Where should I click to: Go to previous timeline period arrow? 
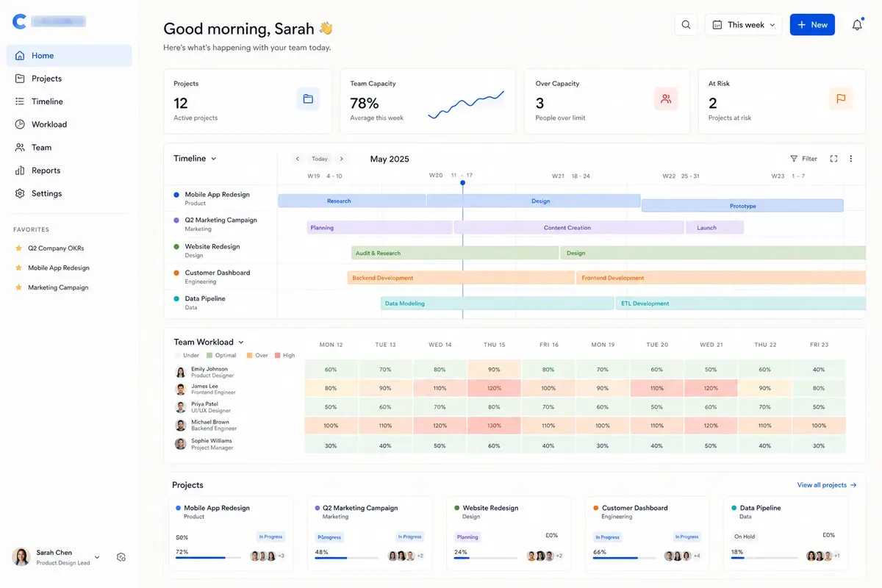tap(298, 159)
